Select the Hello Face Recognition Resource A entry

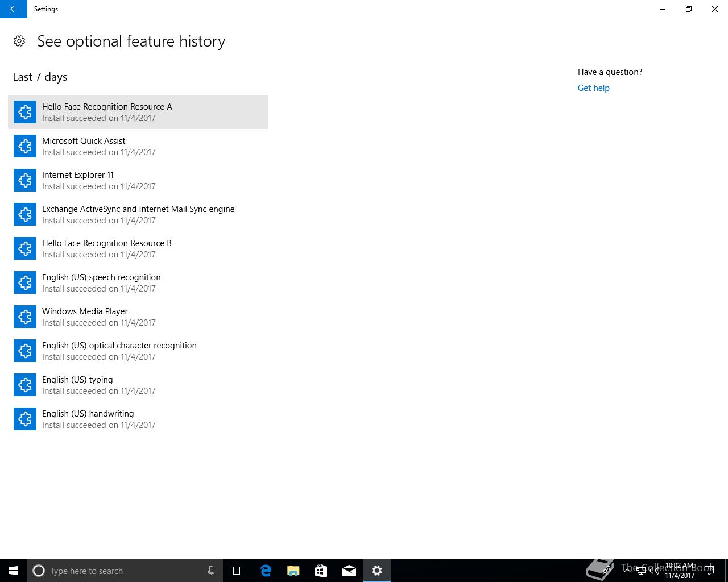point(138,112)
